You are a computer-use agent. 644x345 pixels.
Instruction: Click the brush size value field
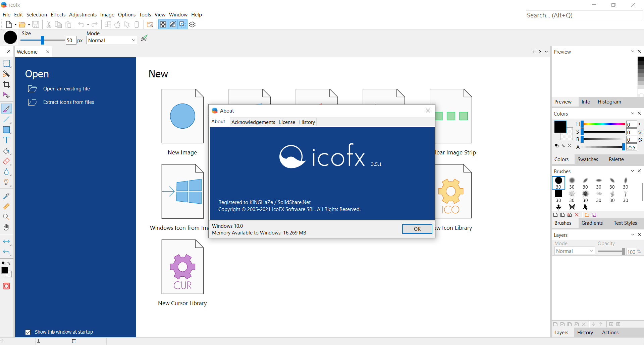pos(70,40)
